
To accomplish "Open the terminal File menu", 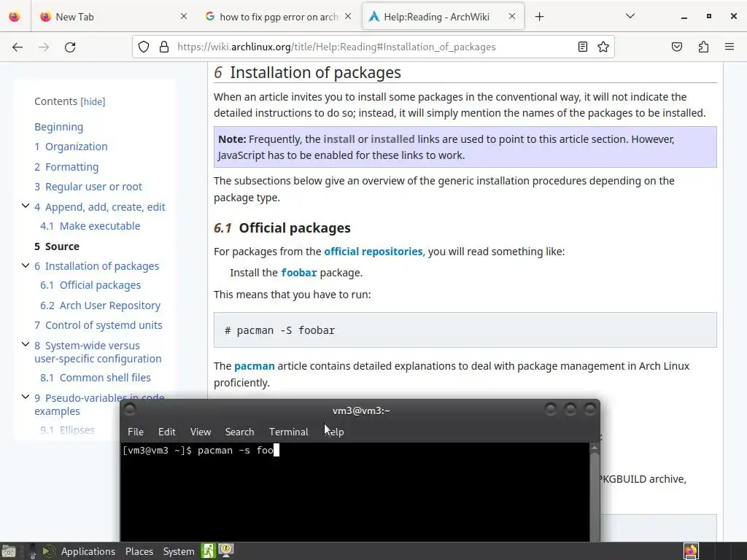I will tap(135, 432).
